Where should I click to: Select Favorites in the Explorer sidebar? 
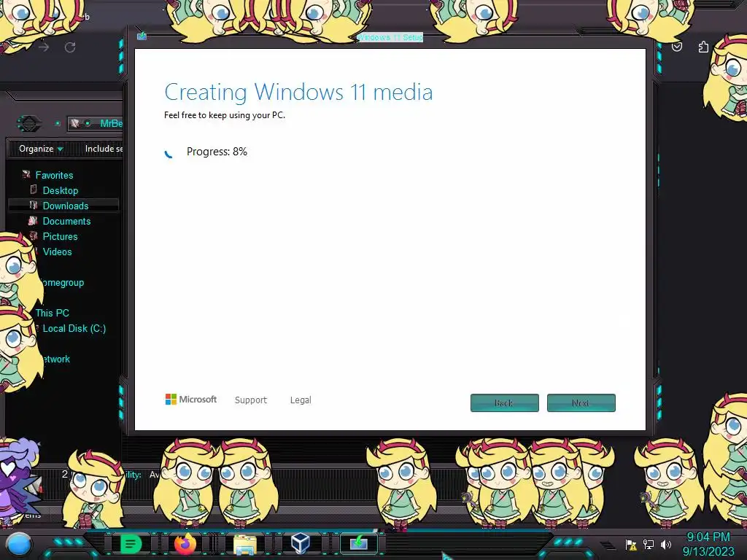click(x=54, y=175)
